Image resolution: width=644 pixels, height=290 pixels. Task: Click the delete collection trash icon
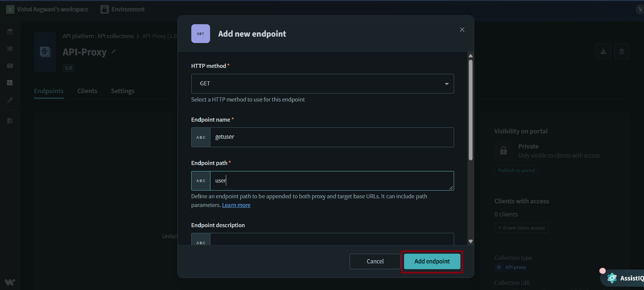coord(622,51)
